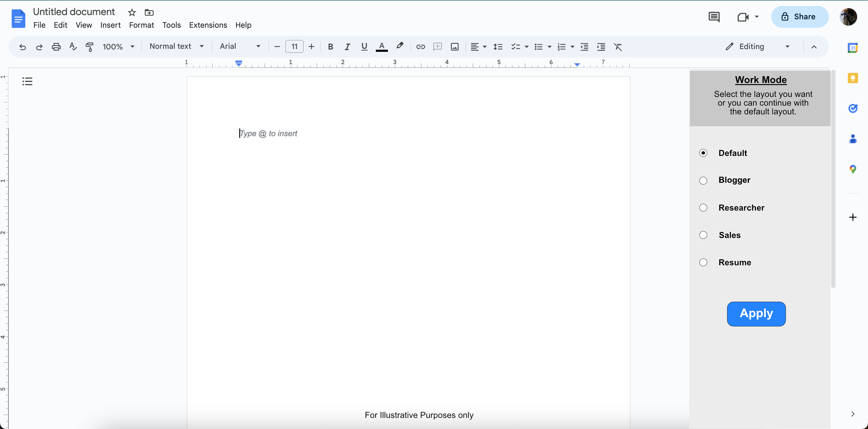Viewport: 868px width, 429px height.
Task: Select the Sales layout radio button
Action: (x=703, y=235)
